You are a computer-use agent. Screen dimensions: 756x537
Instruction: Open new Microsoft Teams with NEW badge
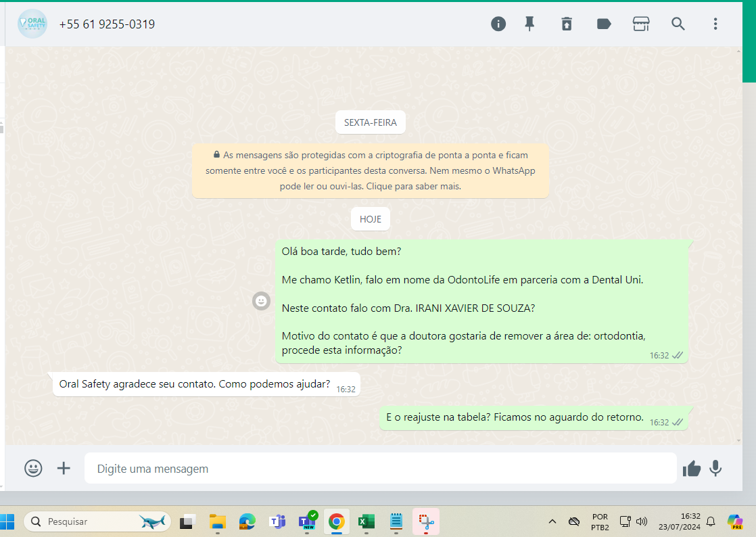point(307,521)
